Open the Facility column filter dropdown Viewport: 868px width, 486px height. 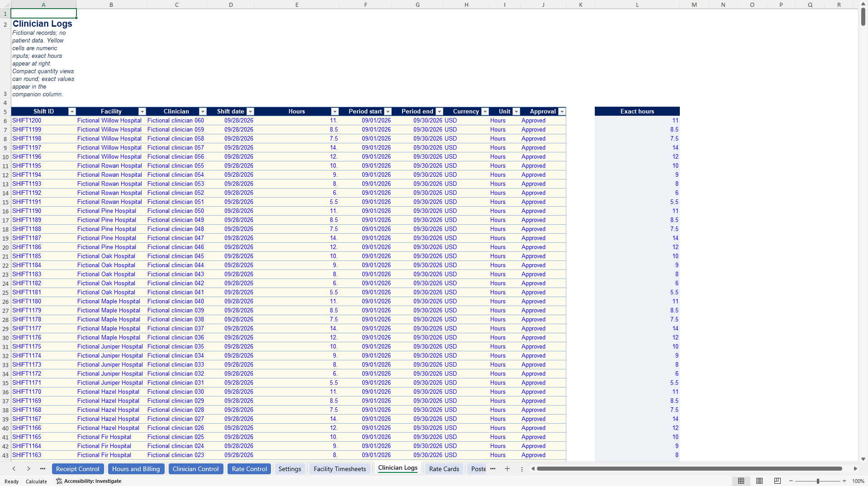click(x=142, y=112)
